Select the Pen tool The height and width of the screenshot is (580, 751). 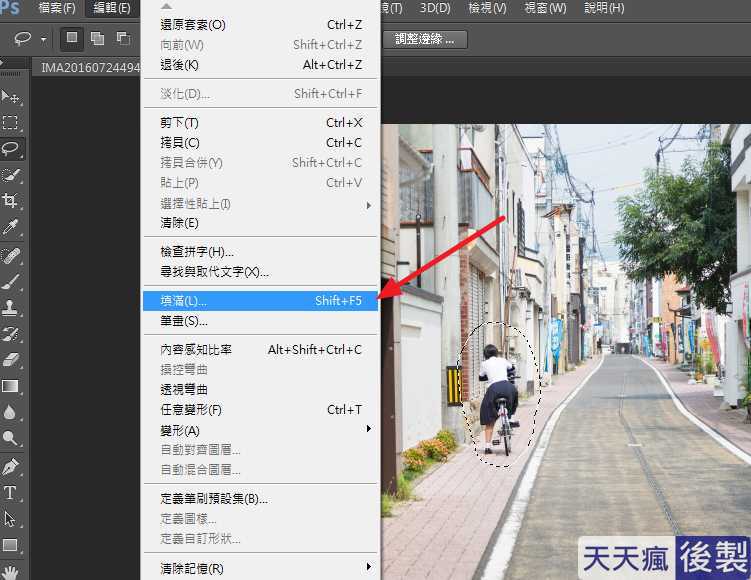click(11, 466)
